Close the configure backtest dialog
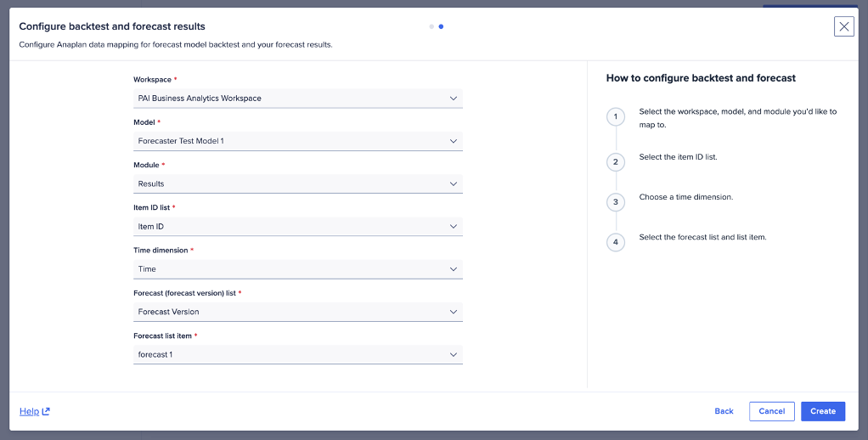The height and width of the screenshot is (440, 868). (x=843, y=26)
